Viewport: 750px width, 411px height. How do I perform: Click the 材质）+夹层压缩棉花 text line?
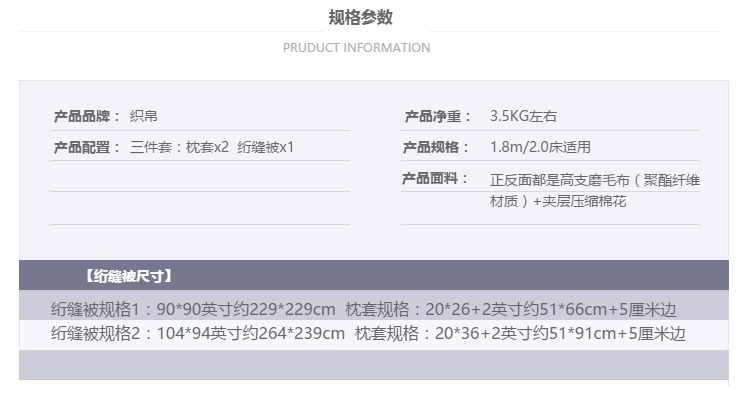[558, 201]
